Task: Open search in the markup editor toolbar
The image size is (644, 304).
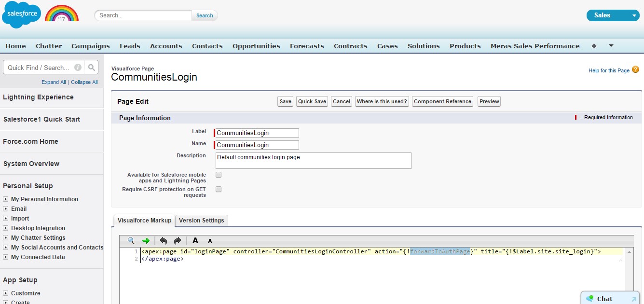Action: pyautogui.click(x=130, y=240)
